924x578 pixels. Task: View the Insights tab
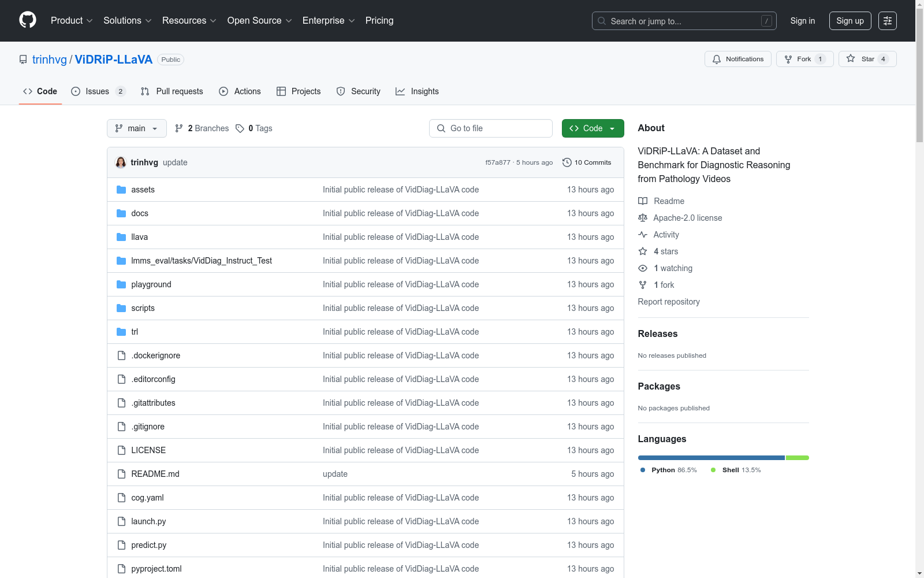pos(417,91)
